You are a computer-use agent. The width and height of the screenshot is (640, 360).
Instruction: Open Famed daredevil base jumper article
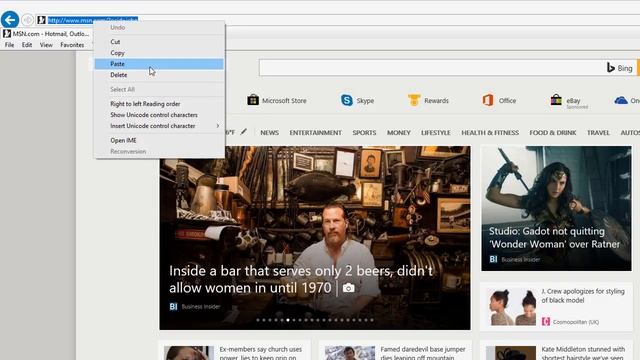pyautogui.click(x=423, y=353)
